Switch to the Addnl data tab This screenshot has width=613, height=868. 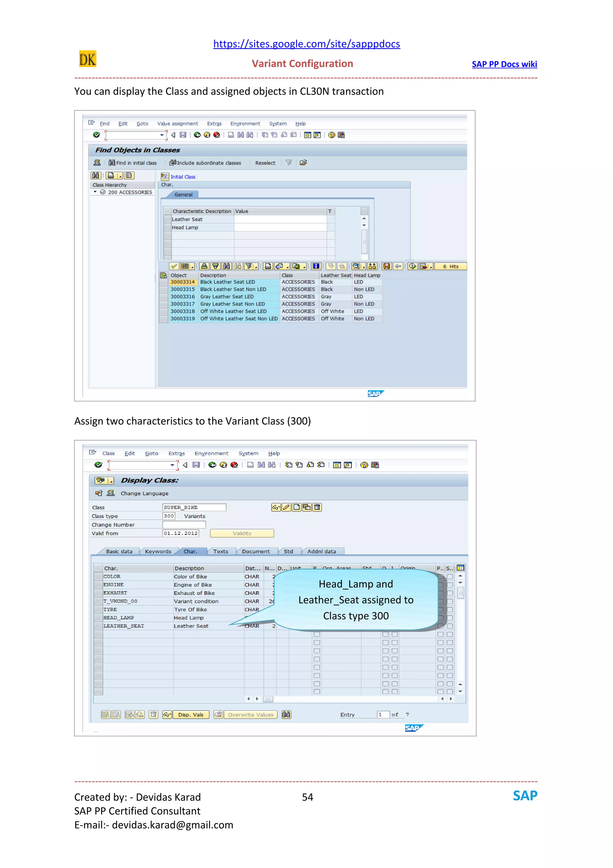pyautogui.click(x=321, y=551)
